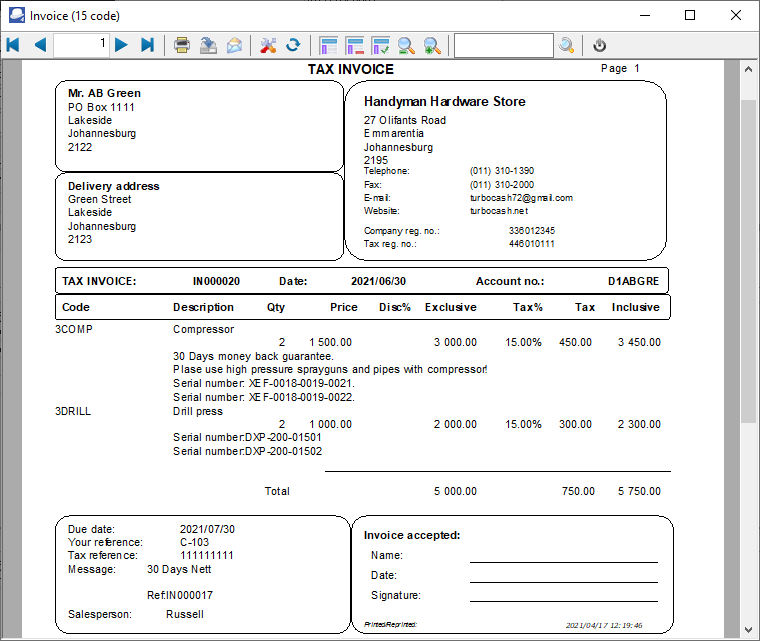Click the total inclusive '5 750.00'

point(639,491)
